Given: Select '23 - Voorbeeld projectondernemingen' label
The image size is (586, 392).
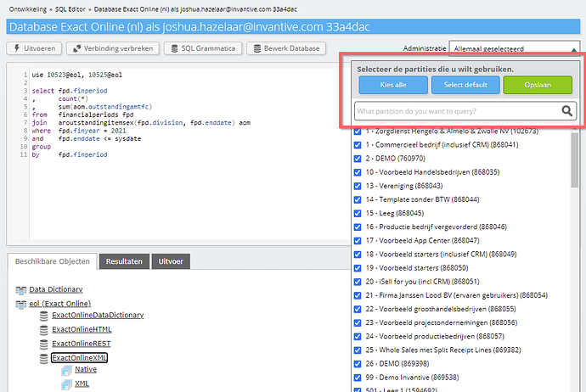Looking at the screenshot, I should click(442, 322).
